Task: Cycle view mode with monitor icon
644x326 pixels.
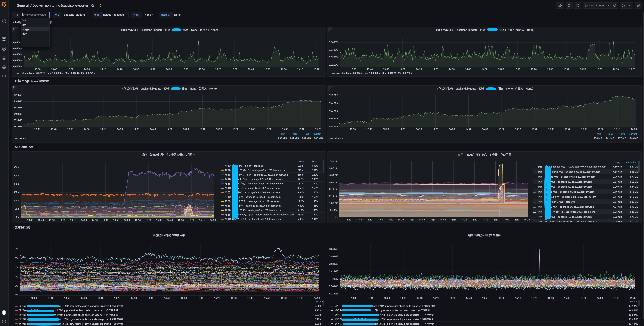Action: click(x=638, y=5)
